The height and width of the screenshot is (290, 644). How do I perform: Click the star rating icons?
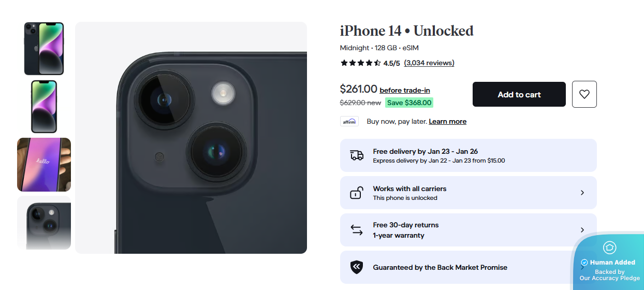360,63
